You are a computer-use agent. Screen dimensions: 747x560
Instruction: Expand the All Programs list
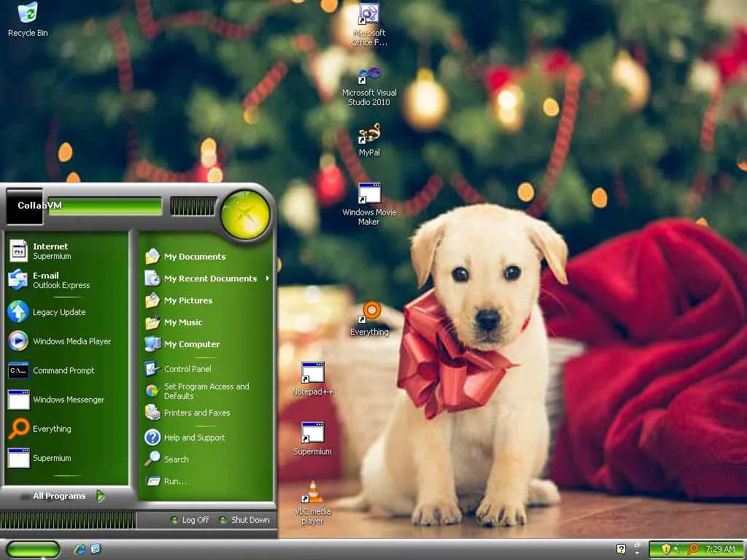pyautogui.click(x=66, y=496)
